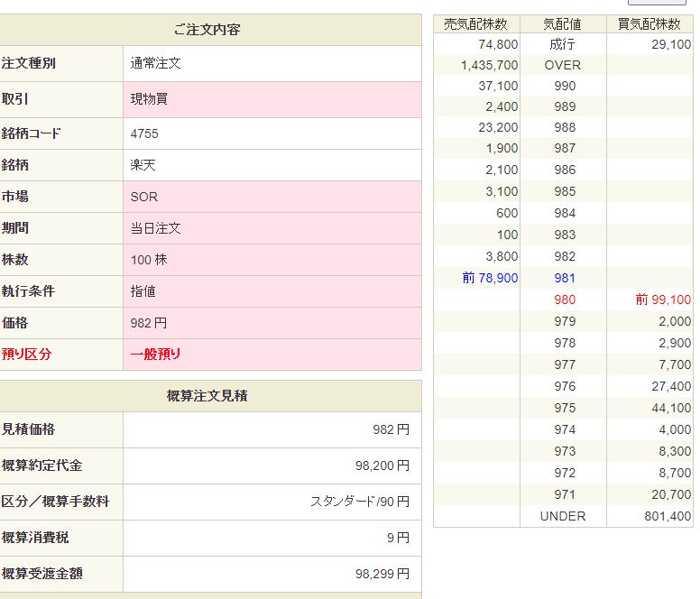Select the blue 981 quote price

click(x=565, y=278)
